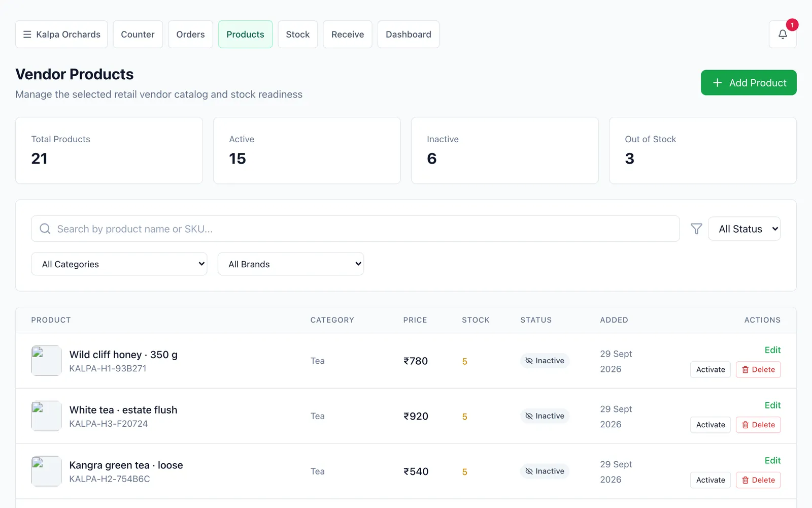
Task: Click Inactive badge for Kangra green tea
Action: coord(545,471)
